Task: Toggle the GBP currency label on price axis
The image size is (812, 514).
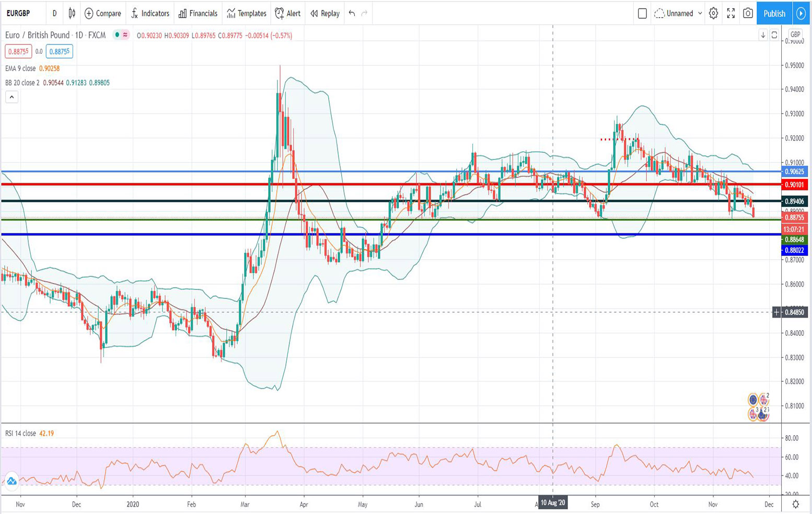Action: click(x=795, y=34)
